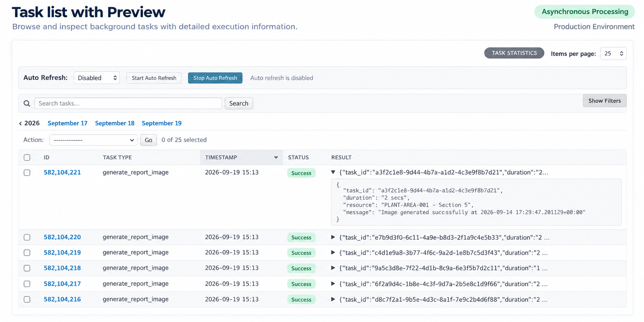Screen dimensions: 644x322
Task: Check the box for task 582,104,220
Action: tap(27, 237)
